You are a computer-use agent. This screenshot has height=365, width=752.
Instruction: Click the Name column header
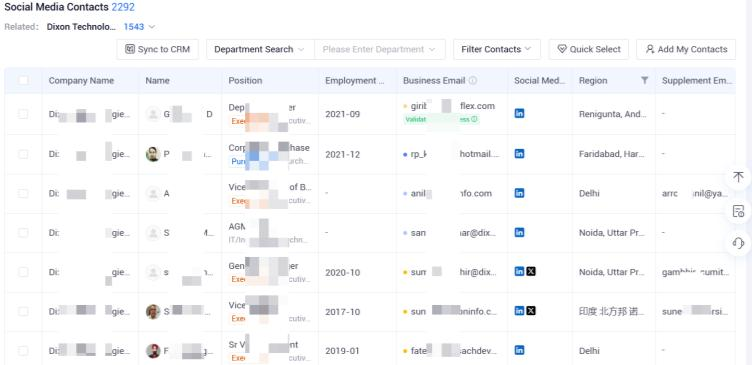[157, 81]
